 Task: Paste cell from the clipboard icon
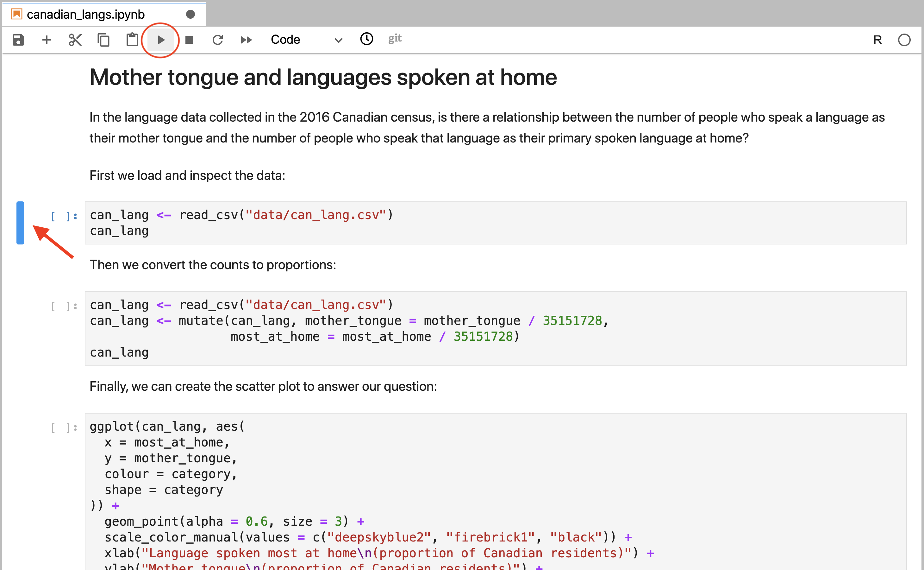pos(132,40)
